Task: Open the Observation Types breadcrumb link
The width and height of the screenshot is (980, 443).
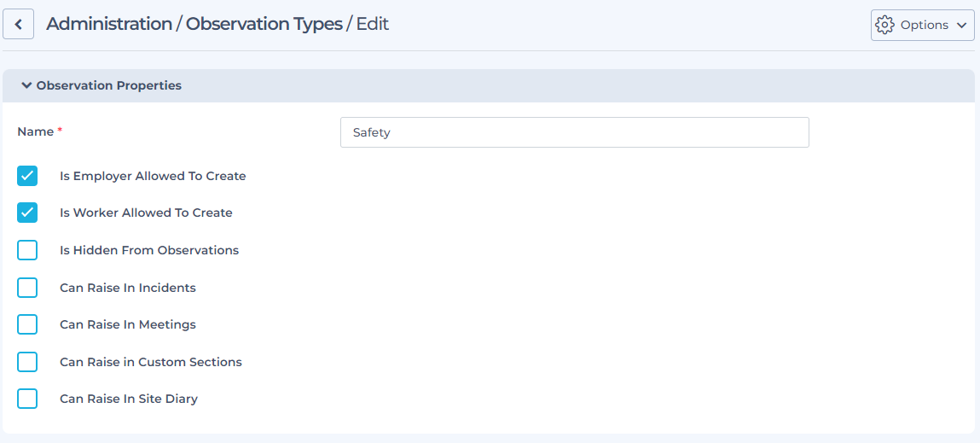Action: click(x=264, y=24)
